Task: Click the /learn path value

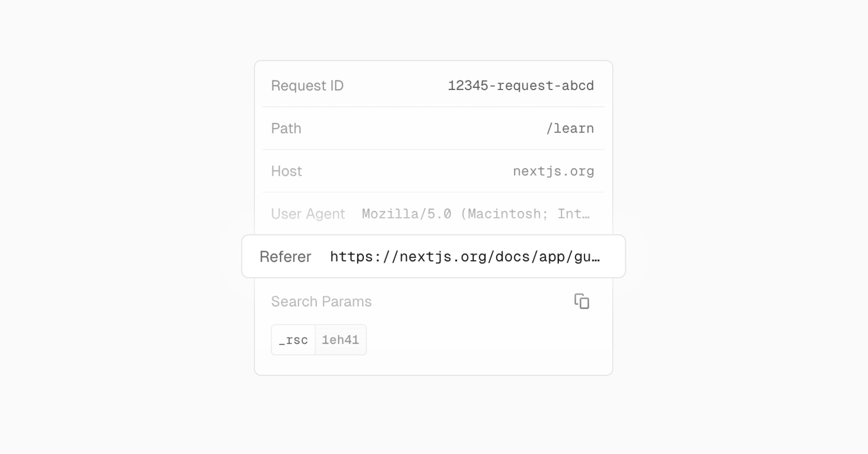Action: coord(570,128)
